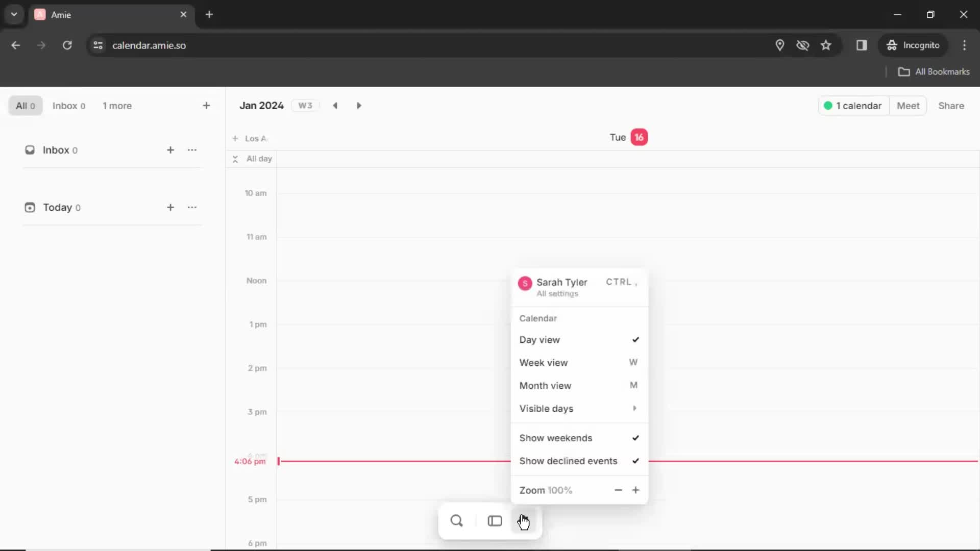The image size is (980, 551).
Task: Toggle Show declined events option
Action: 577,460
